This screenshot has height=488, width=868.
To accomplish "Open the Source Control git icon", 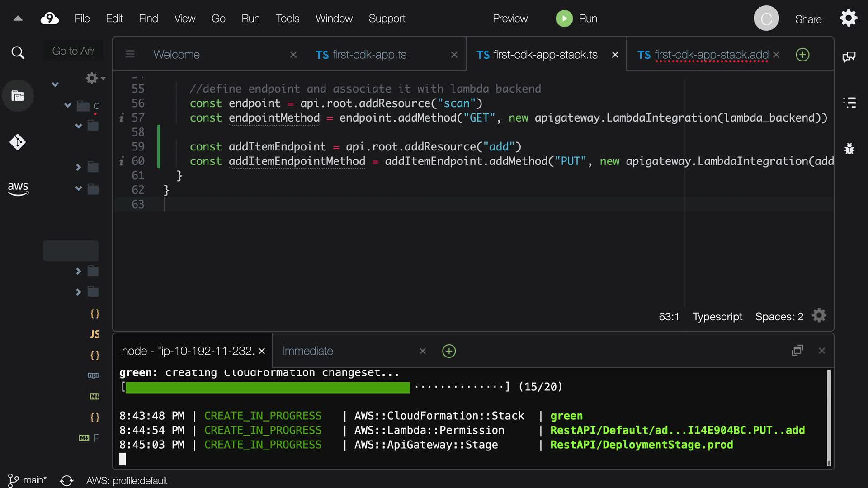I will 18,142.
